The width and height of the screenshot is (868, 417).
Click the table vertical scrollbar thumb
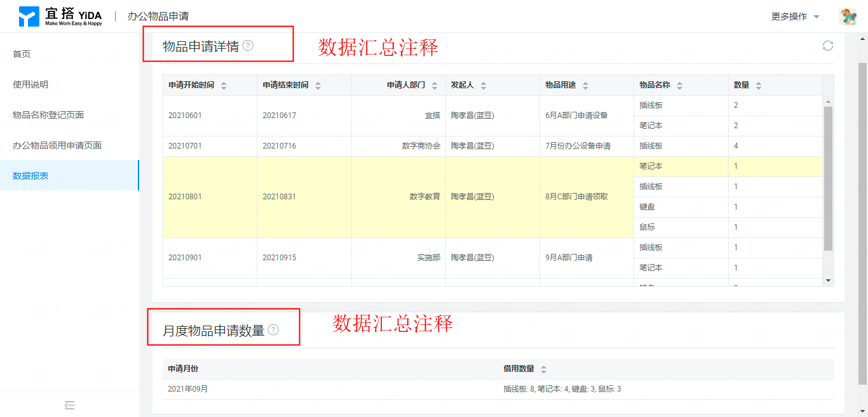[828, 178]
